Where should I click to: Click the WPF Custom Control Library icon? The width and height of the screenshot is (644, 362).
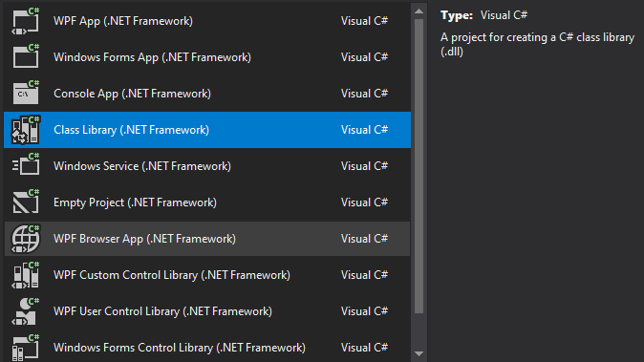tap(26, 274)
